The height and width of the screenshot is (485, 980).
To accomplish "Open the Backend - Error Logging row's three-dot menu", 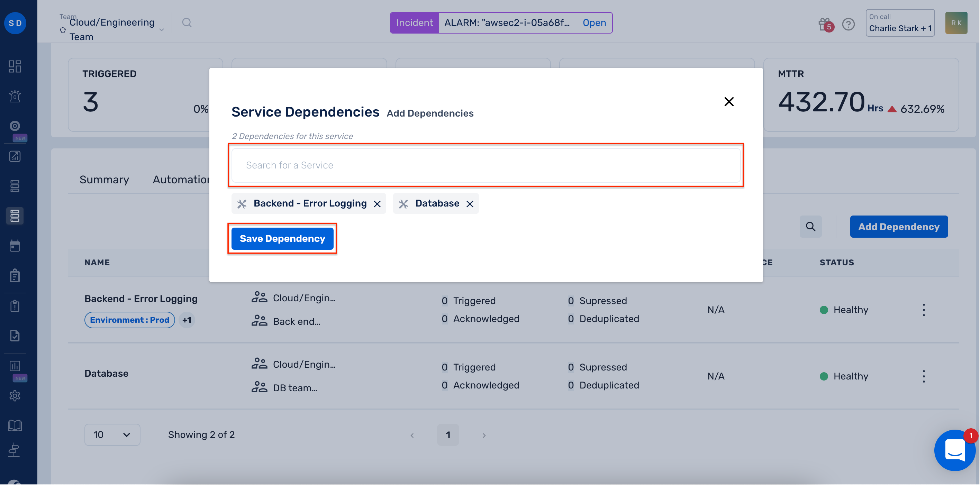I will (x=924, y=310).
